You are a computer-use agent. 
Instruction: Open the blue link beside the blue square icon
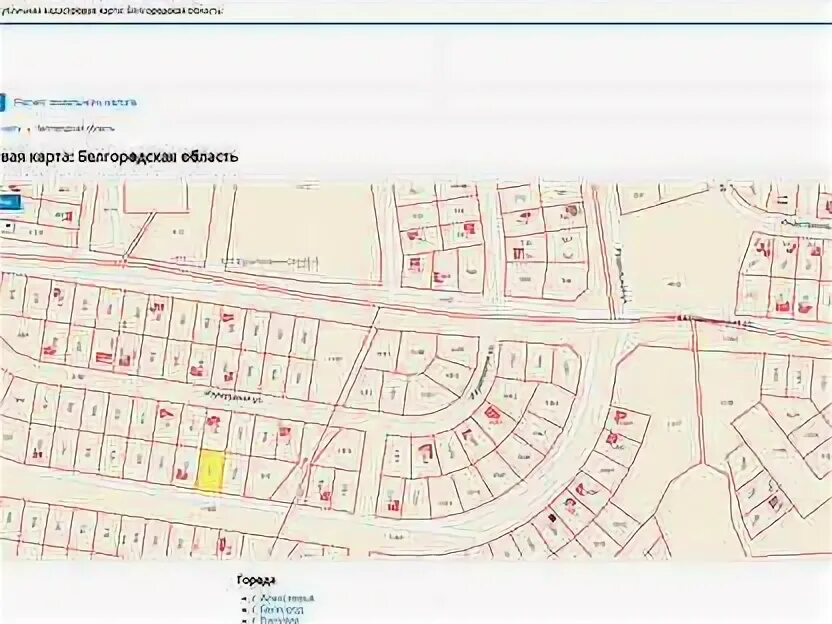point(75,102)
